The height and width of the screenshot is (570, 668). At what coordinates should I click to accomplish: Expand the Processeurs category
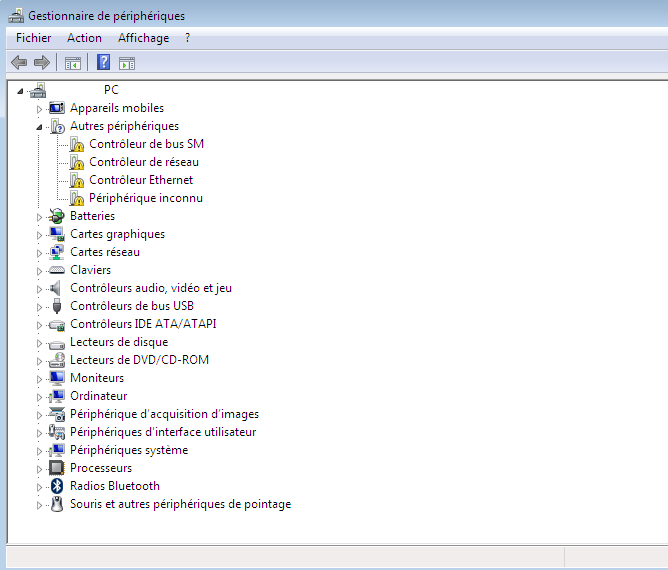39,469
